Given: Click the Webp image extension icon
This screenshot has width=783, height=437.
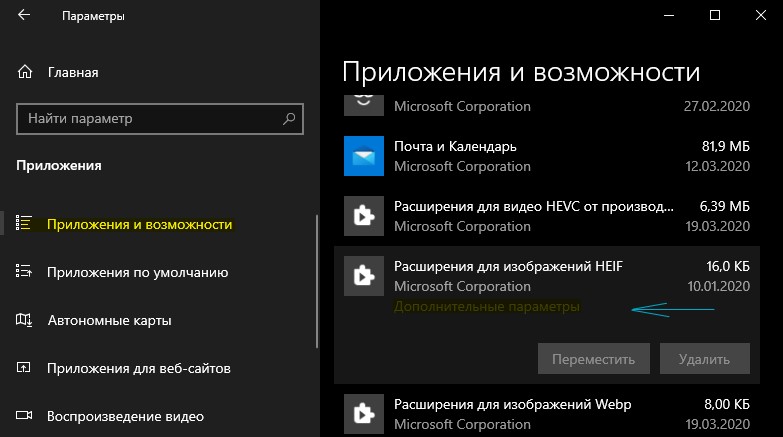Looking at the screenshot, I should click(x=364, y=414).
